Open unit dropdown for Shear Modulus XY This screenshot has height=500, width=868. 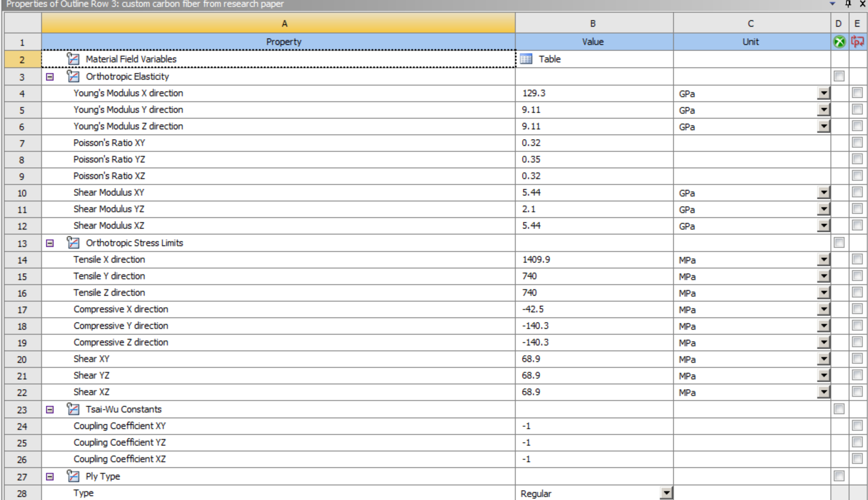[824, 193]
